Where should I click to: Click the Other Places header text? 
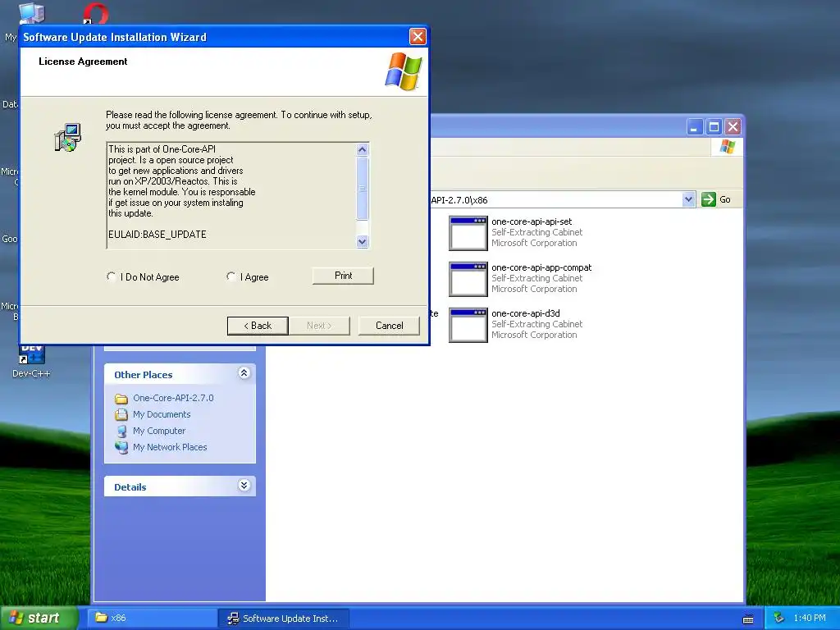(143, 374)
